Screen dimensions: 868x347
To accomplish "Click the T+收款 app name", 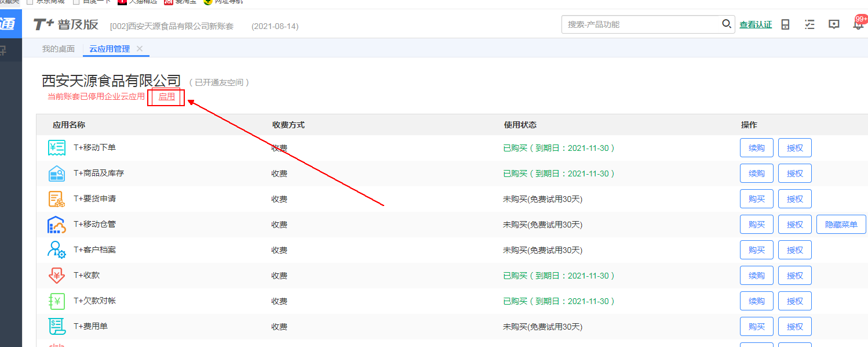I will (86, 275).
